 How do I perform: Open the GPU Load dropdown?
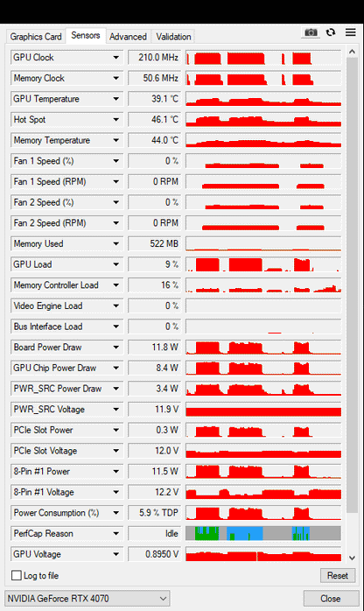pyautogui.click(x=116, y=264)
